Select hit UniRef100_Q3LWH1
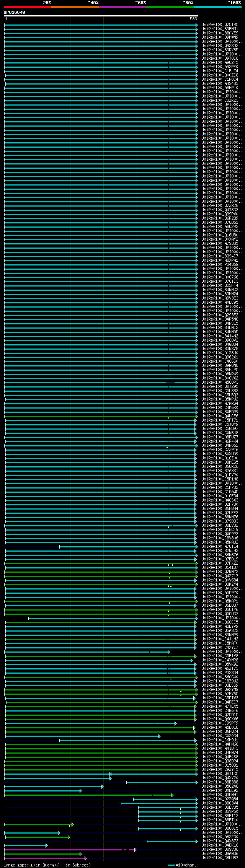Screen dimensions: 245x868 pyautogui.click(x=220, y=795)
